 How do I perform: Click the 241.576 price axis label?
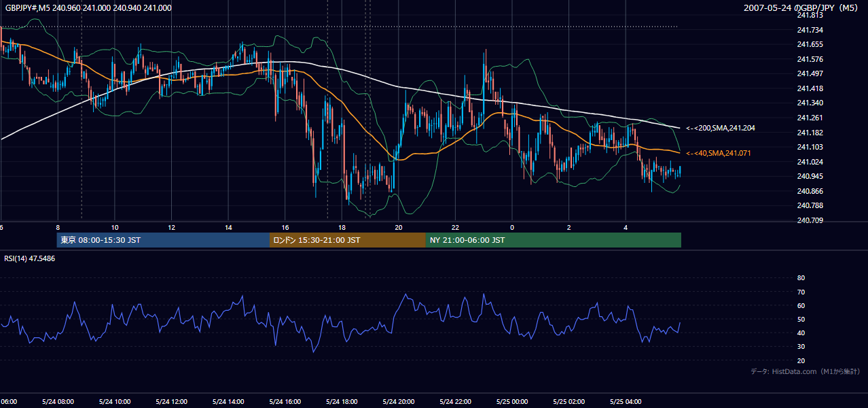click(810, 59)
